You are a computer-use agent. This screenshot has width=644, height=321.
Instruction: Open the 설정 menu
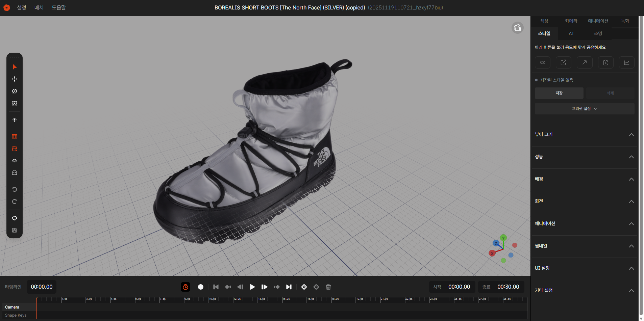pyautogui.click(x=21, y=7)
